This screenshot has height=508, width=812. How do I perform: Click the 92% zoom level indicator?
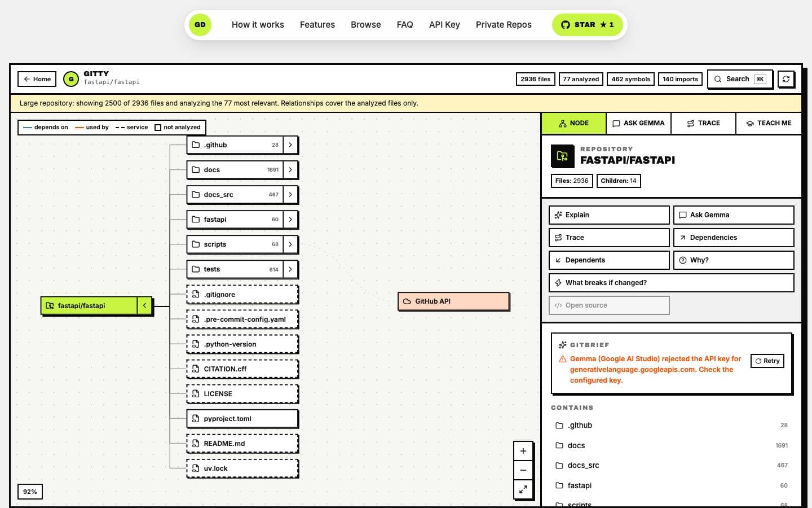(30, 492)
